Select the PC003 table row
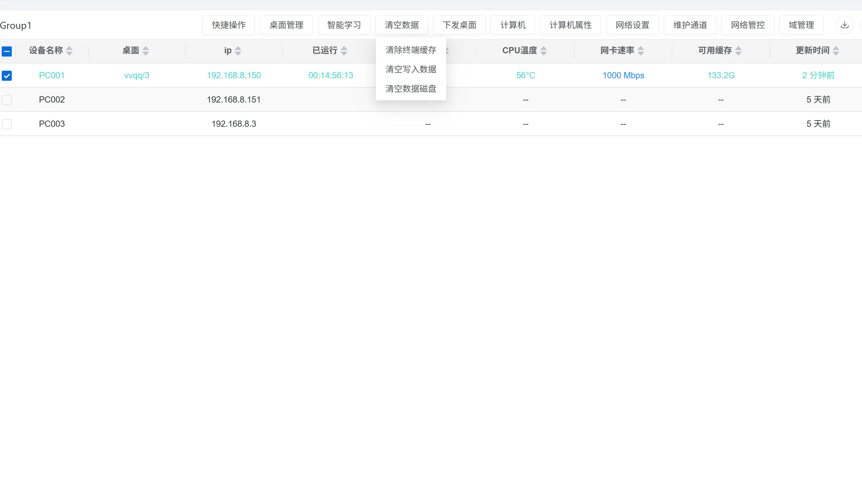Viewport: 862px width, 504px height. coord(52,123)
